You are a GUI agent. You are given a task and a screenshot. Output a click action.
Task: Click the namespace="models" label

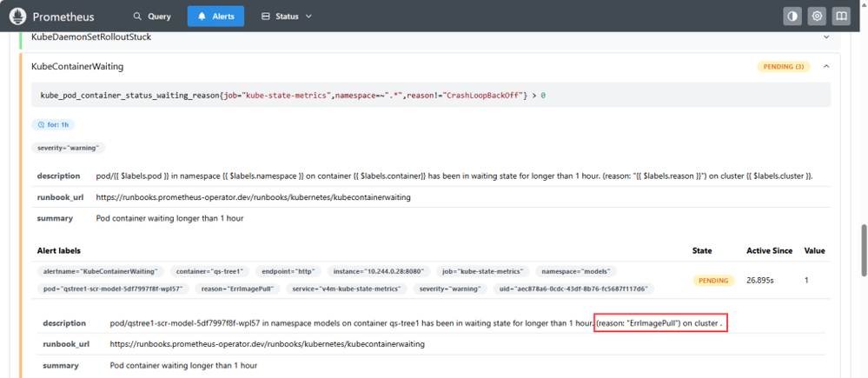click(576, 271)
